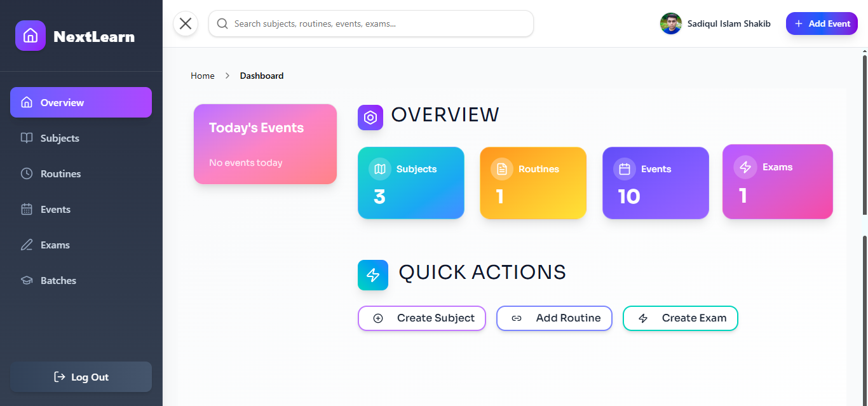868x406 pixels.
Task: Click the Overview target icon heading
Action: (x=370, y=118)
